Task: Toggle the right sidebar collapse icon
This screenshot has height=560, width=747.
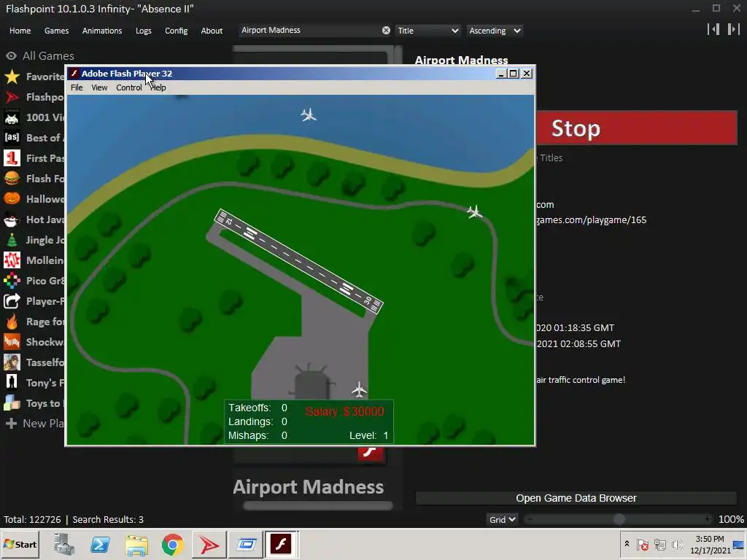Action: [x=734, y=29]
